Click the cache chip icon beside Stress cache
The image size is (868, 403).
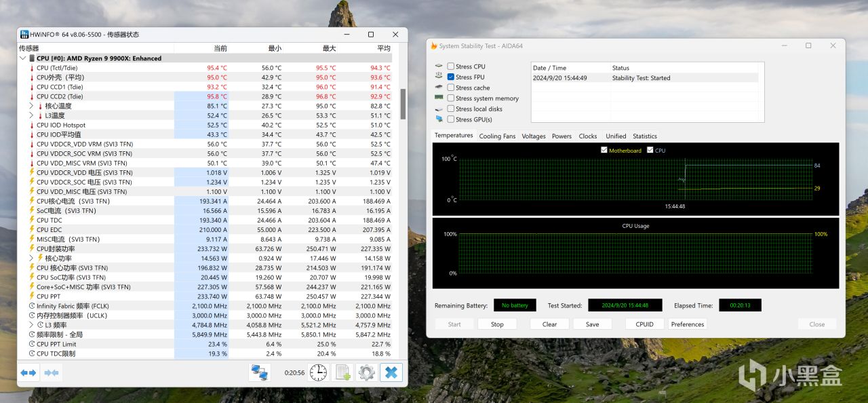click(x=439, y=88)
